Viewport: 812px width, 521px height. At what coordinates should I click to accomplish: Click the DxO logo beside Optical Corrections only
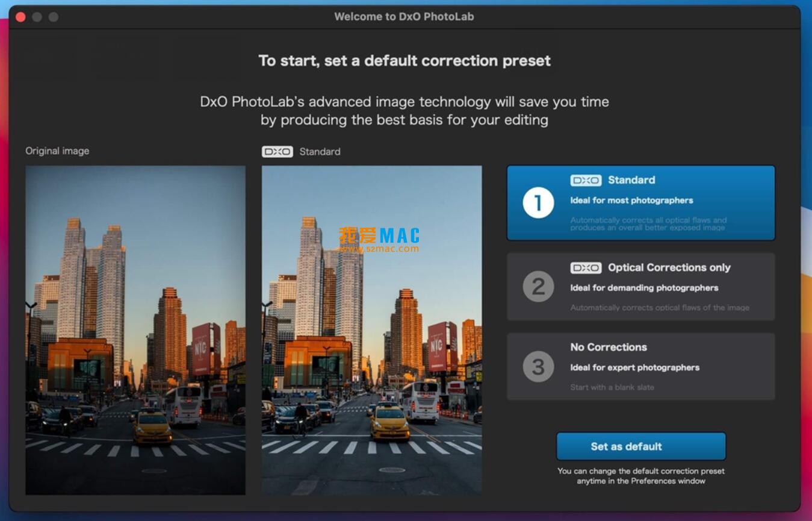pyautogui.click(x=586, y=268)
